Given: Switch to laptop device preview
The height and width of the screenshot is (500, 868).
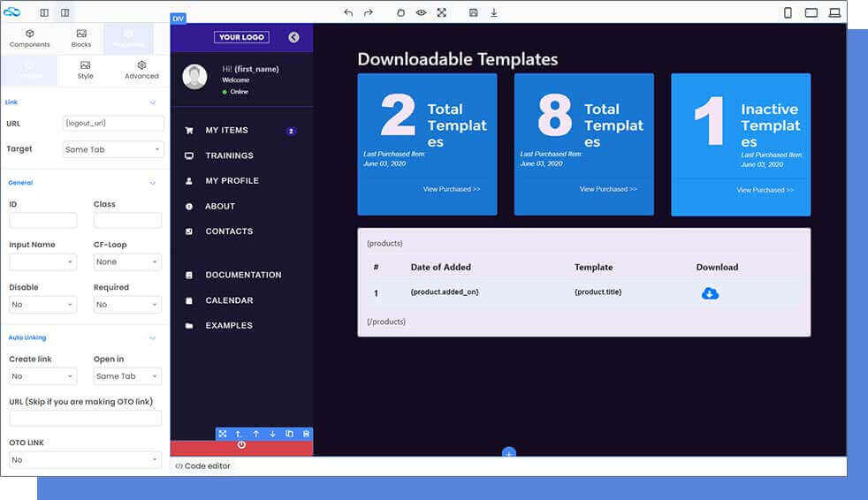Looking at the screenshot, I should point(834,12).
